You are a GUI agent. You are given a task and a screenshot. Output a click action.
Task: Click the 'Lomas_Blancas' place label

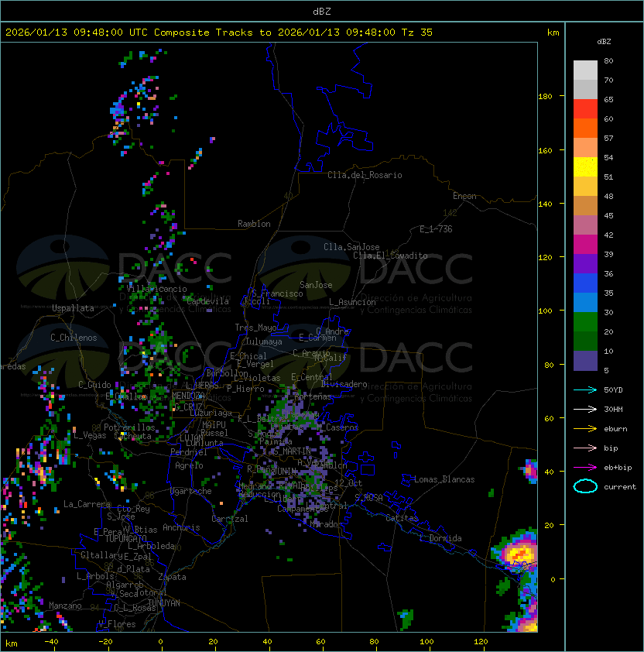click(444, 479)
